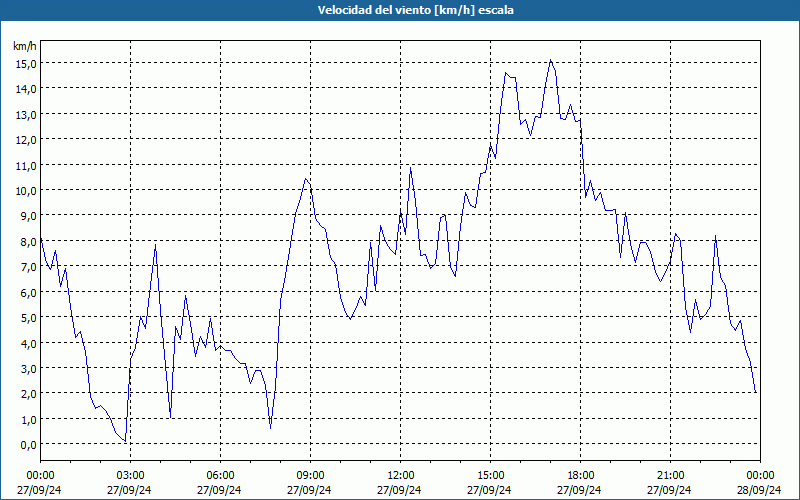
Task: Select the '2,0' y-axis value
Action: pyautogui.click(x=28, y=393)
